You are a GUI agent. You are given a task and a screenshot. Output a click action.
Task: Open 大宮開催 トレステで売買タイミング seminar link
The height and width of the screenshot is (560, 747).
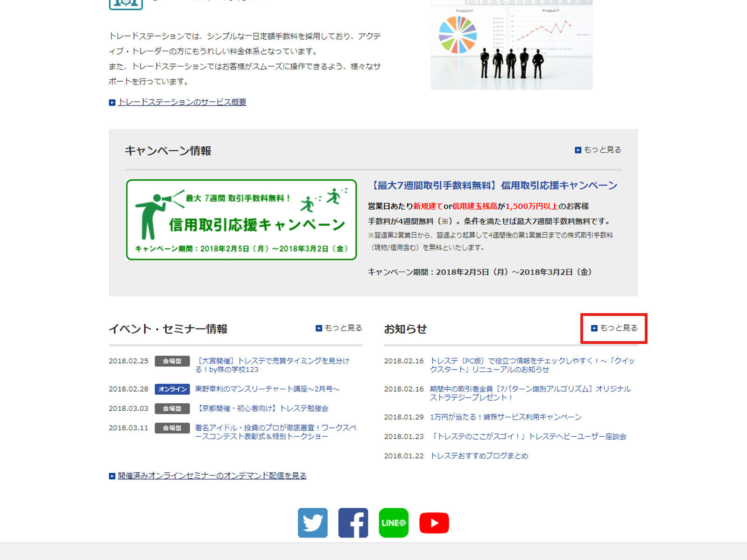pos(272,365)
